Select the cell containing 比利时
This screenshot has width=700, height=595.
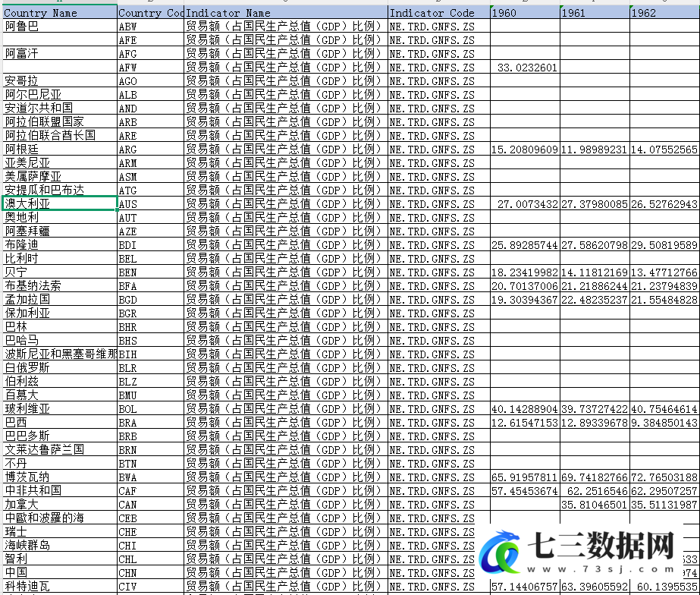59,259
